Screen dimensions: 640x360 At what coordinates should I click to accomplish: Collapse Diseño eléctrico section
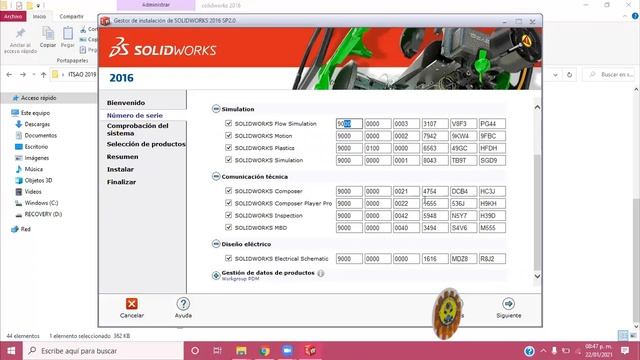pyautogui.click(x=216, y=244)
